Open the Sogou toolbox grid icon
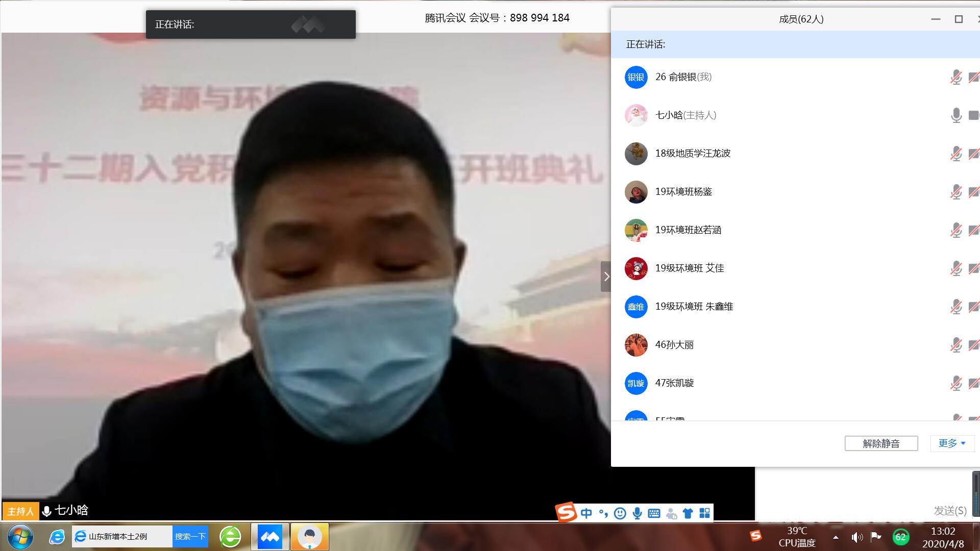This screenshot has width=980, height=551. [x=704, y=513]
